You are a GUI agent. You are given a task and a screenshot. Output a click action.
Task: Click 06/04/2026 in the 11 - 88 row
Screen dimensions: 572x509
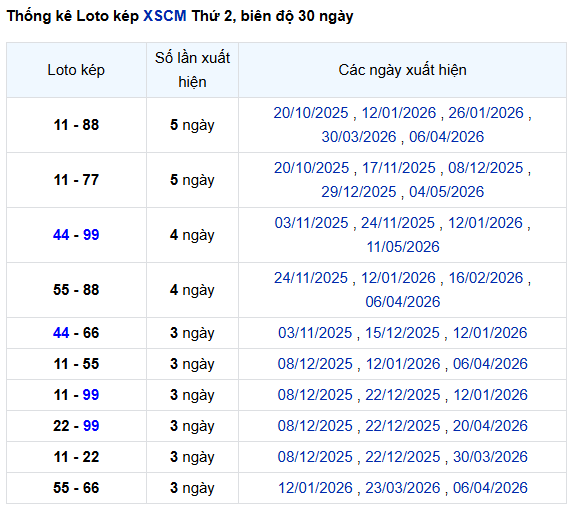[447, 137]
